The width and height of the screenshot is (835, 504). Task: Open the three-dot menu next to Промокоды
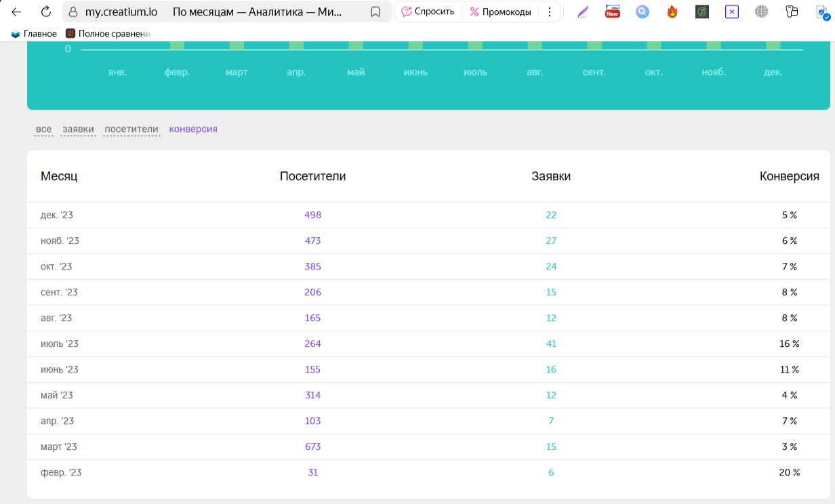pos(550,12)
